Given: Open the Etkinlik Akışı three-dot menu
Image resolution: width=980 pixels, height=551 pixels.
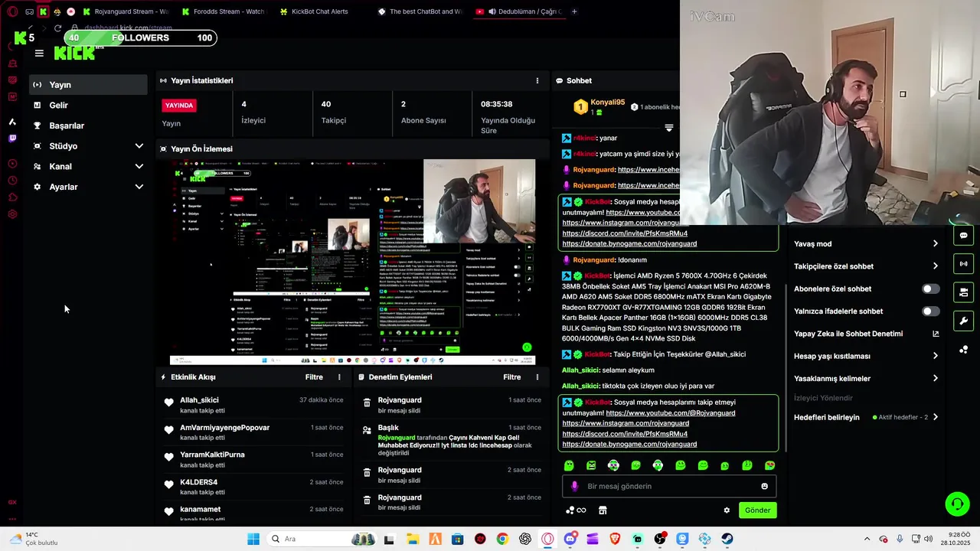Looking at the screenshot, I should [x=339, y=377].
